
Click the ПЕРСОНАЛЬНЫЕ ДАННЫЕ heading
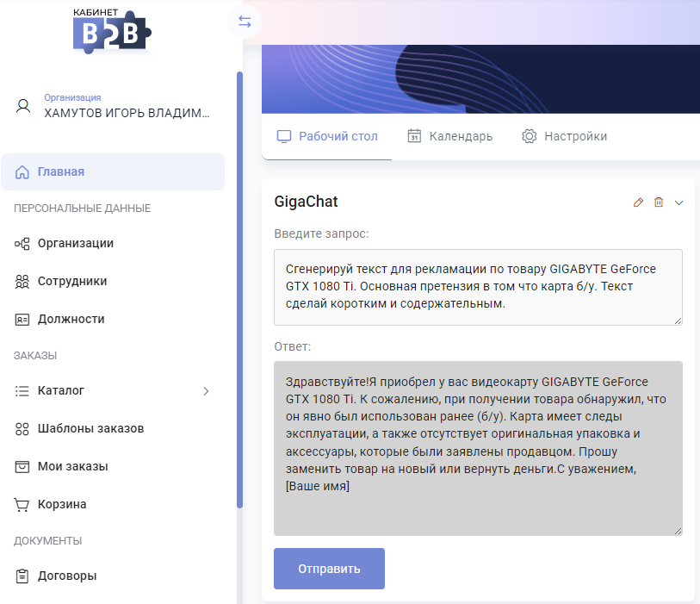(82, 209)
